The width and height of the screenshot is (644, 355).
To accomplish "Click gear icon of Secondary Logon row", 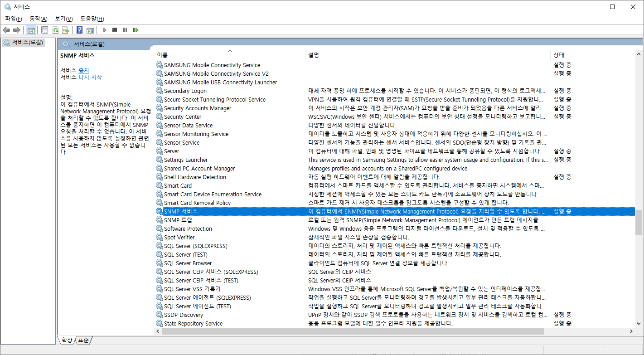I will click(x=159, y=91).
